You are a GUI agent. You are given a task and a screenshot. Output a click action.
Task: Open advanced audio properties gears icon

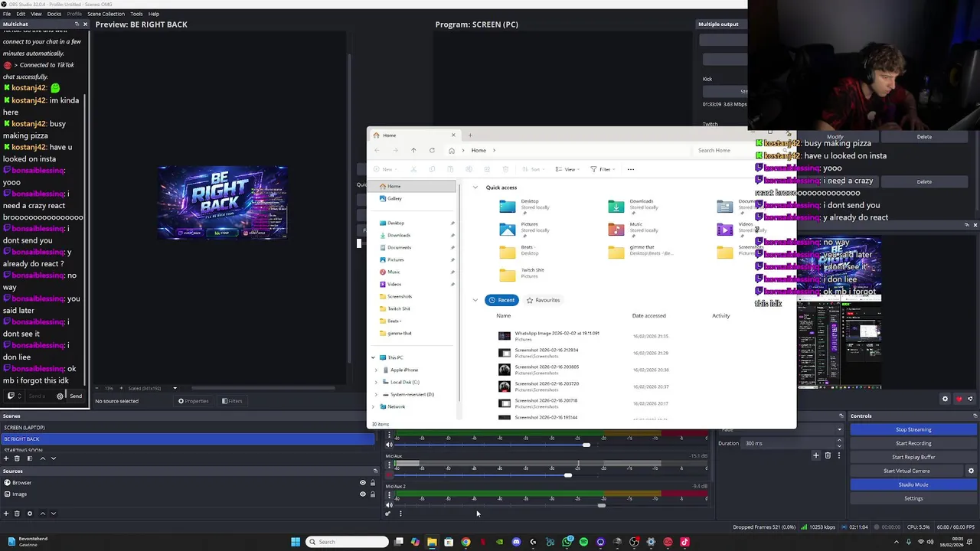[x=388, y=514]
